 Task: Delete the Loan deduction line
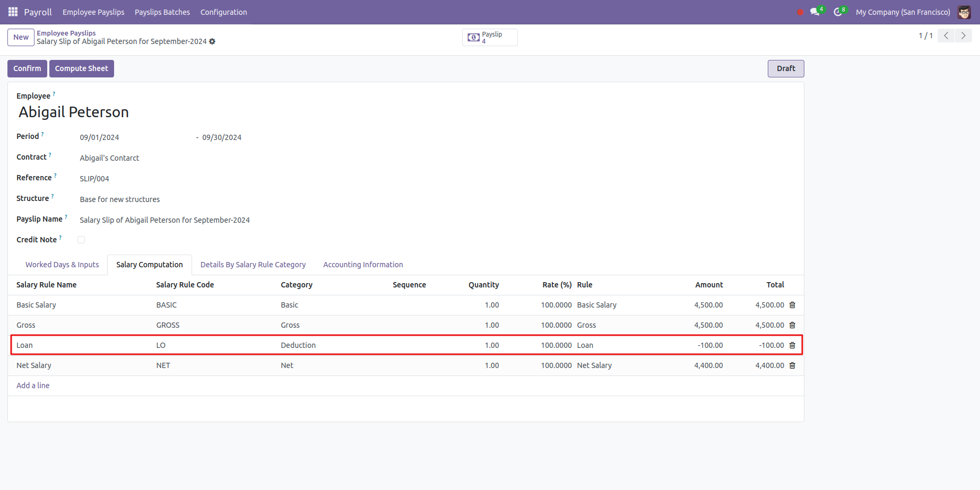coord(792,345)
